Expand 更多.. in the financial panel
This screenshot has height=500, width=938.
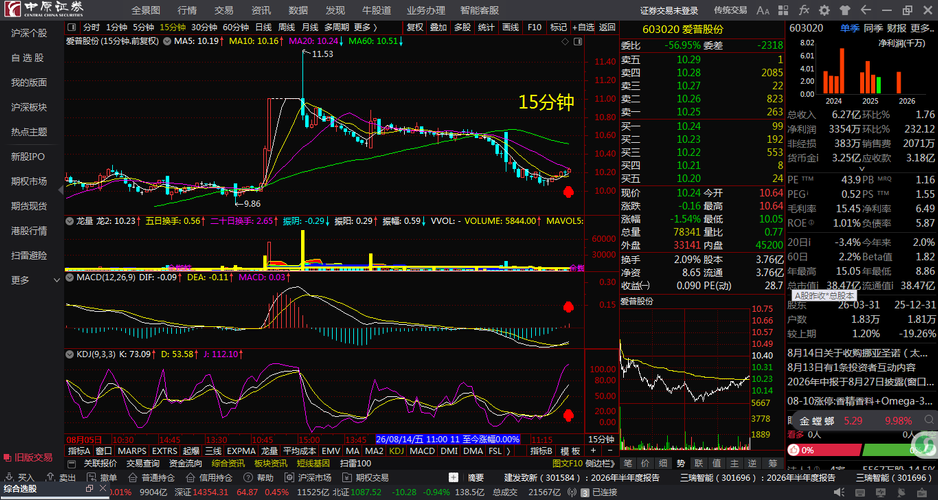922,28
